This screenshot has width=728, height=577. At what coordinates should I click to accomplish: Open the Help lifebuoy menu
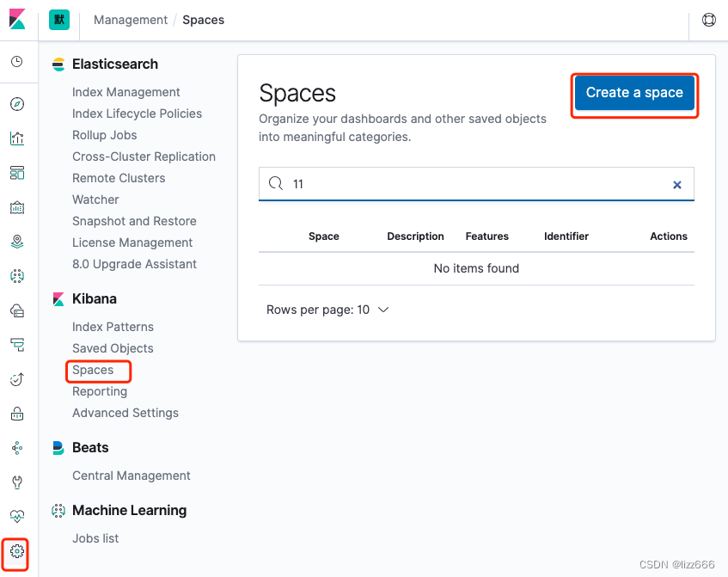click(708, 19)
